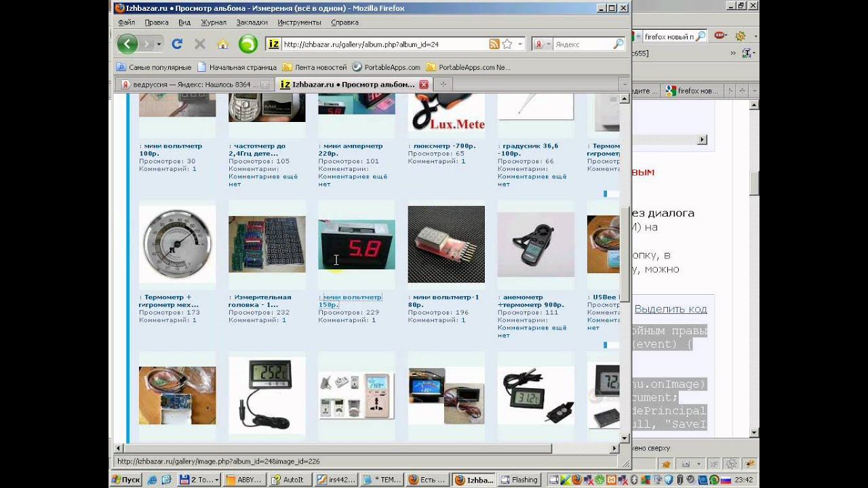Open the Home page via house icon
The width and height of the screenshot is (868, 488).
point(222,45)
